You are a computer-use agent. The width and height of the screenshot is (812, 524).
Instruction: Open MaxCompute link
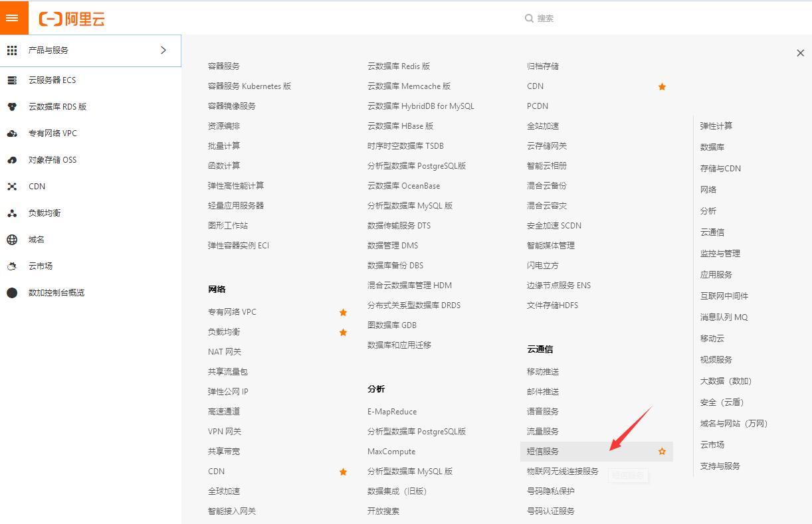(x=391, y=452)
